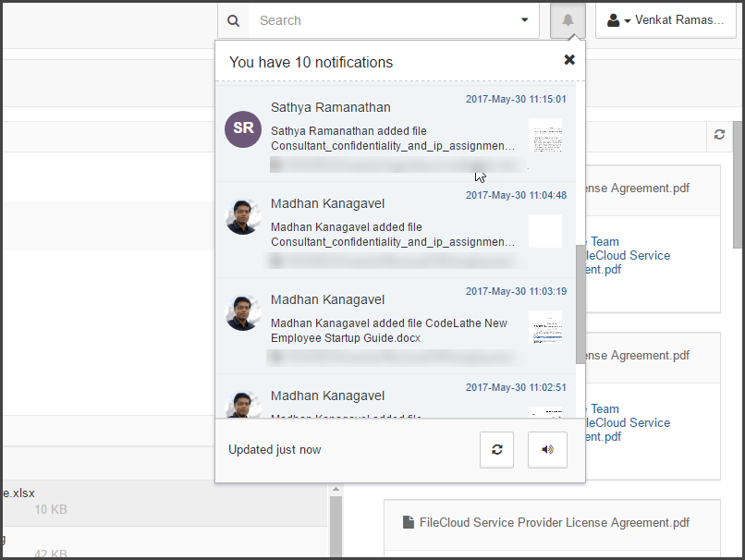745x560 pixels.
Task: Open bottom FileCloud Service Provider License Agreement.pdf
Action: point(554,522)
